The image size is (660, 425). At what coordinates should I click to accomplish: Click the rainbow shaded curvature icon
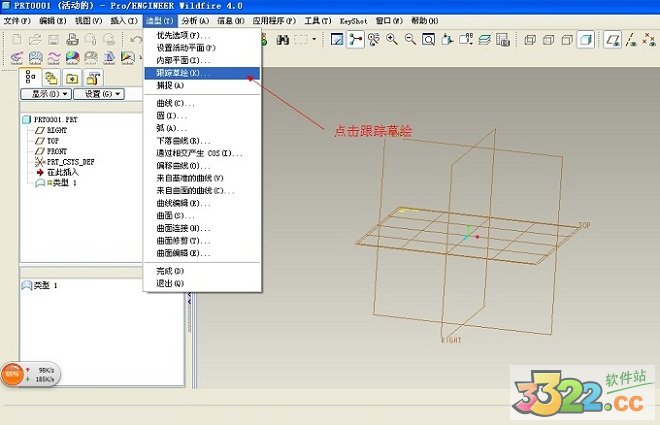72,57
